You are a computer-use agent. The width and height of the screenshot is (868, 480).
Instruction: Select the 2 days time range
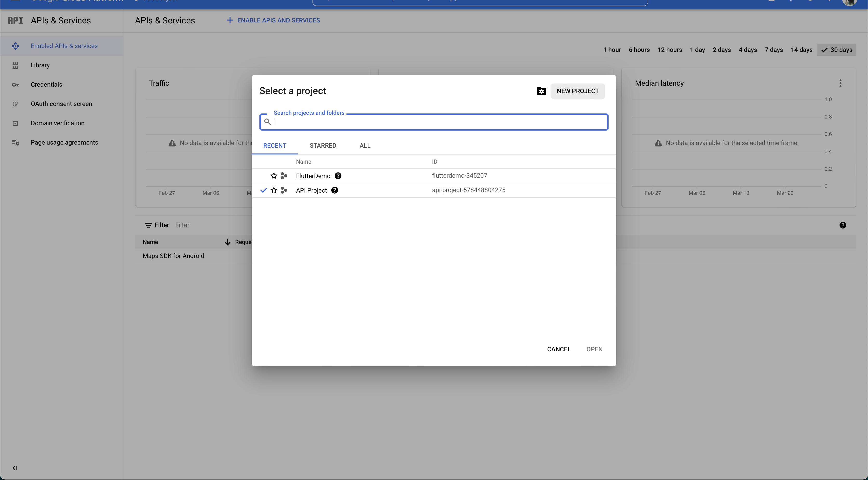(722, 50)
